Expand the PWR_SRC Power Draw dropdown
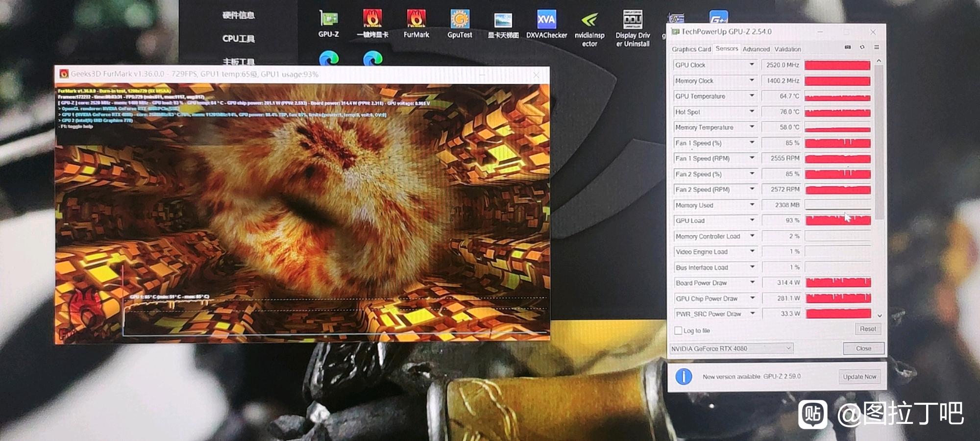Screen dimensions: 980x441 click(752, 314)
